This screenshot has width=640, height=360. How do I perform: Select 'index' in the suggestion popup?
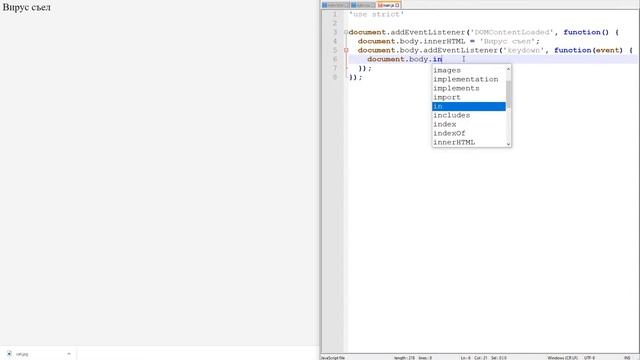[469, 124]
